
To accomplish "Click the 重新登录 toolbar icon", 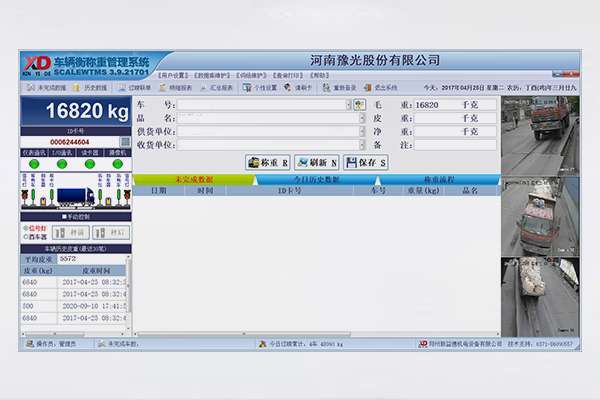I will 326,88.
